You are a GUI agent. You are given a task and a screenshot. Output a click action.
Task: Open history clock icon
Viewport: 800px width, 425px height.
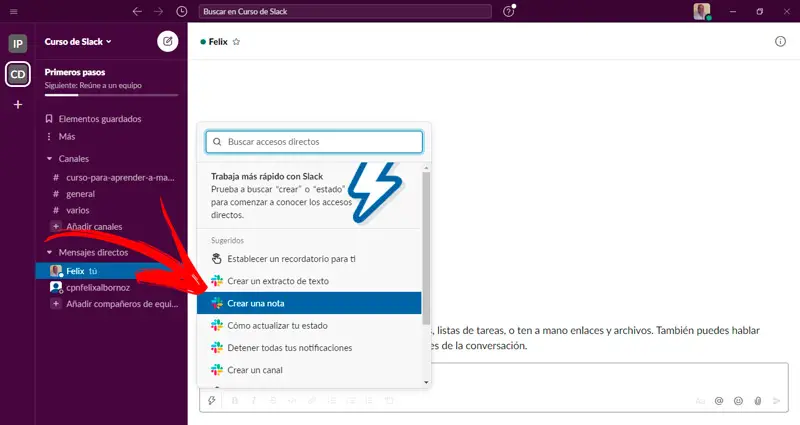182,11
